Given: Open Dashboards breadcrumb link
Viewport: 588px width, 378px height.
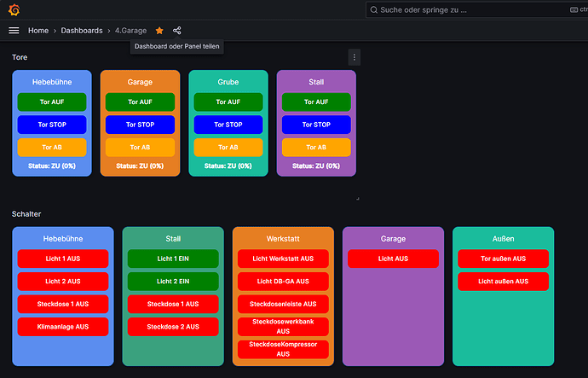Looking at the screenshot, I should [82, 30].
